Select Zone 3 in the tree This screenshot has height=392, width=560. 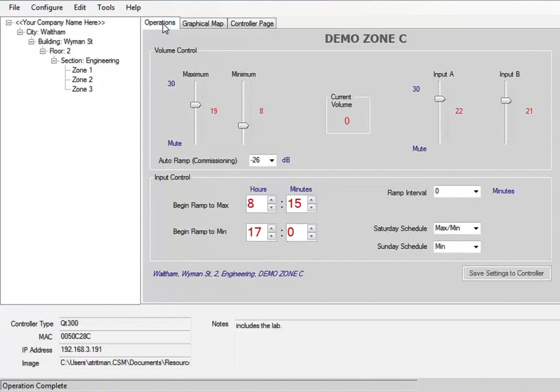pos(82,89)
